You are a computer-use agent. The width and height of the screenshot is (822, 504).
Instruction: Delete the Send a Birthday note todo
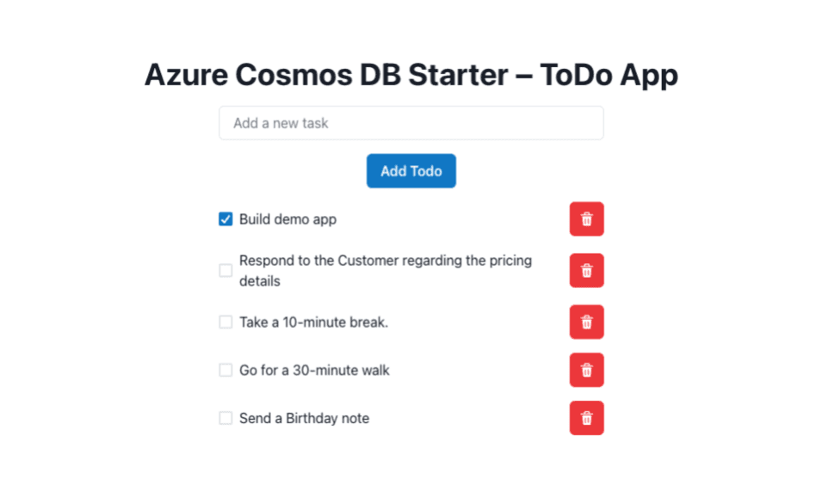tap(586, 418)
